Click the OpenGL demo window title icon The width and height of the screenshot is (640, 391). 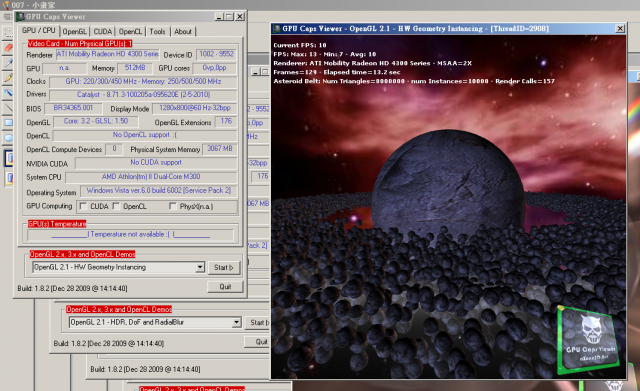pyautogui.click(x=276, y=29)
